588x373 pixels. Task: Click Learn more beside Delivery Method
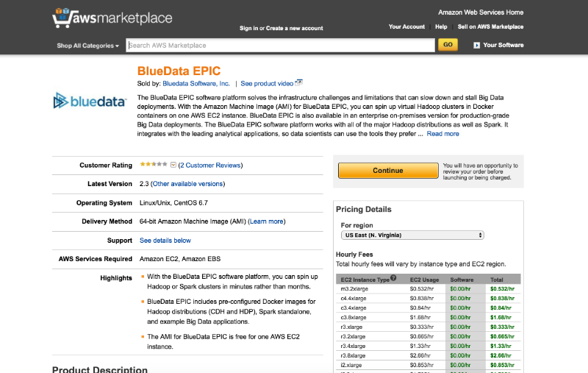pos(267,221)
